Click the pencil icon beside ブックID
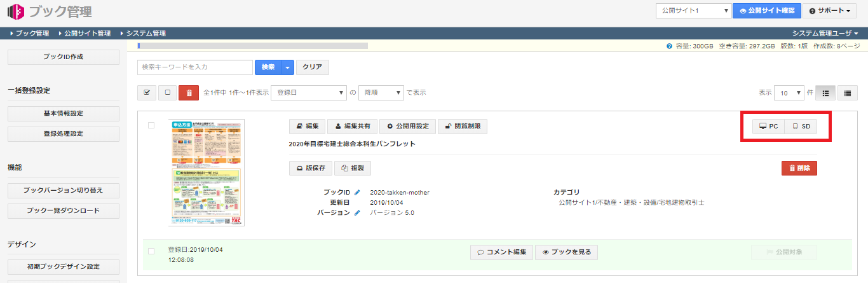The image size is (868, 283). pos(357,192)
